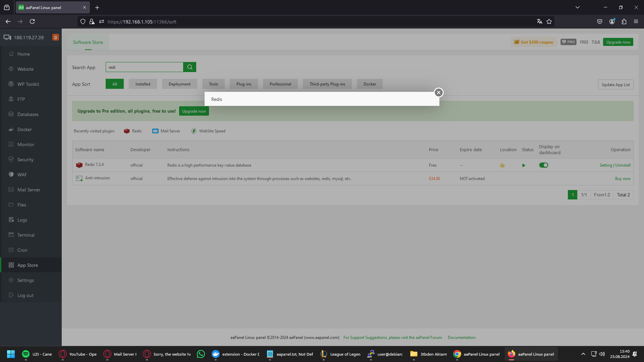Open Redis Setting link

[x=605, y=165]
